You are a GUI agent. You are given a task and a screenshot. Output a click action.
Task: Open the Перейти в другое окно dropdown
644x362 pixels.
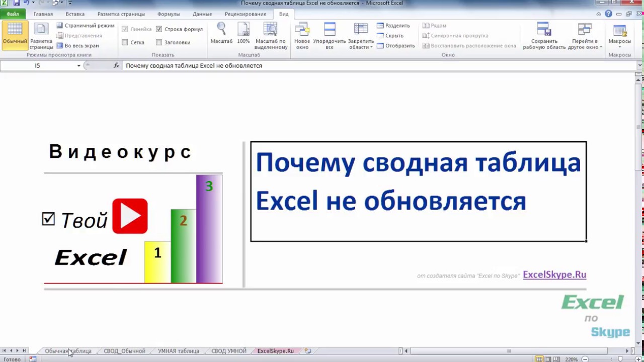pyautogui.click(x=585, y=35)
